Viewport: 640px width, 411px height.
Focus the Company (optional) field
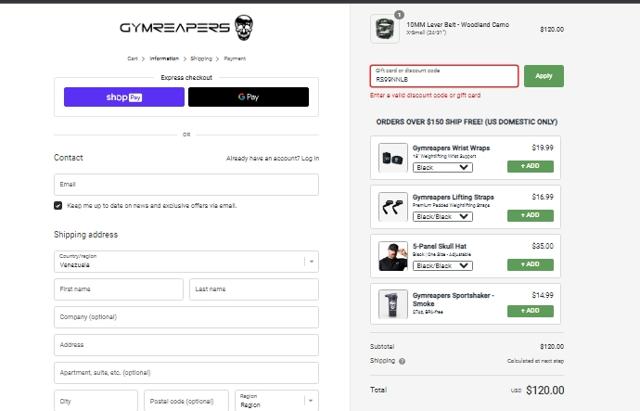coord(186,317)
